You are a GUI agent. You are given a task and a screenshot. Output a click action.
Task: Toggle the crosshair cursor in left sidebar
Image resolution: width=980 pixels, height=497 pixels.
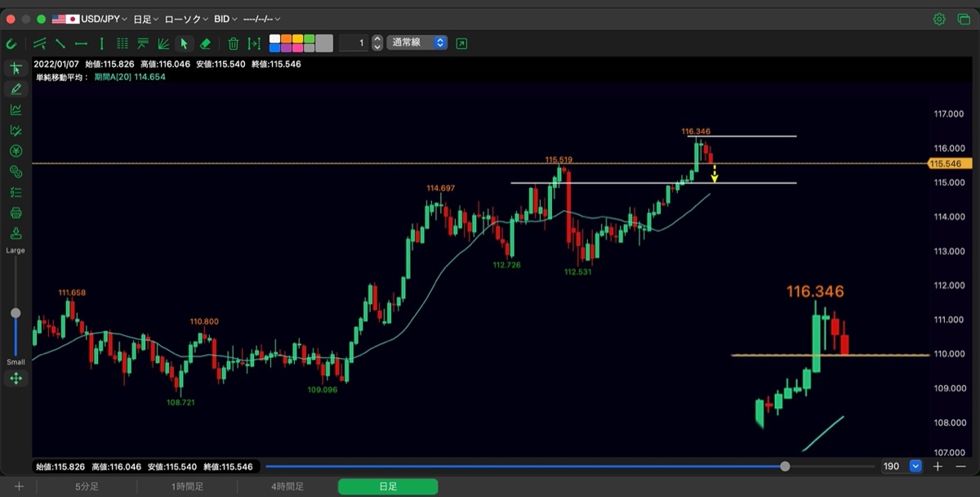[x=16, y=69]
